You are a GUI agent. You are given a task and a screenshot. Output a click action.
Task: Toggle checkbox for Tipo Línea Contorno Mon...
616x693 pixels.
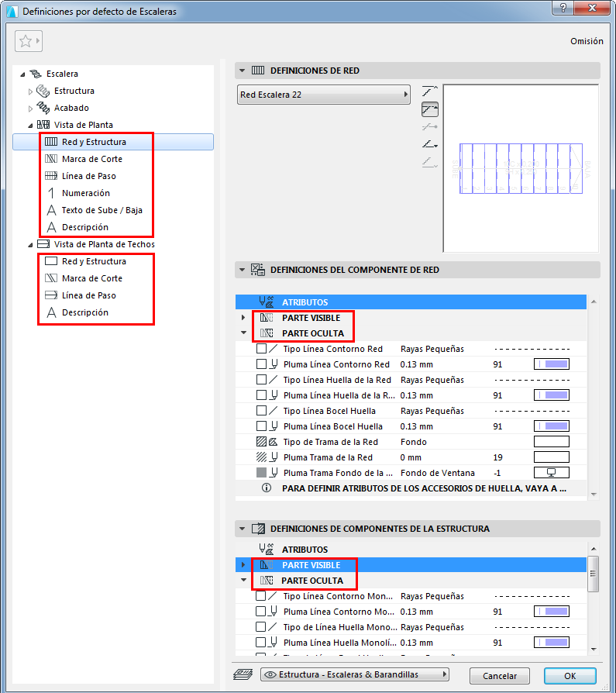[x=260, y=596]
